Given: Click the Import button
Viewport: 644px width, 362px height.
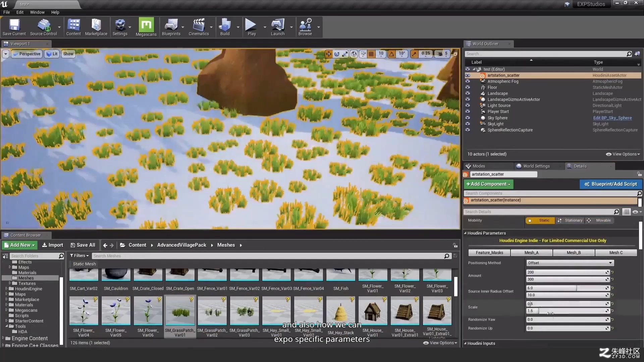Looking at the screenshot, I should (x=52, y=245).
